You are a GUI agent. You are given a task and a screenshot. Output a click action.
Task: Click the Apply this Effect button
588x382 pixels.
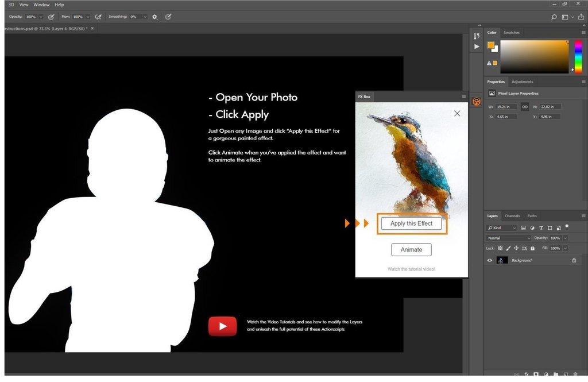pos(411,223)
